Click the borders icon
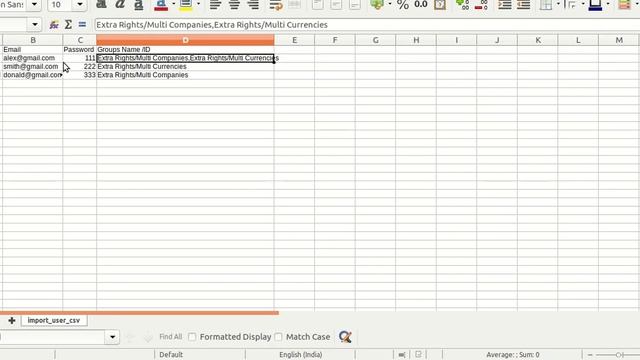This screenshot has width=640, height=360. pos(545,5)
